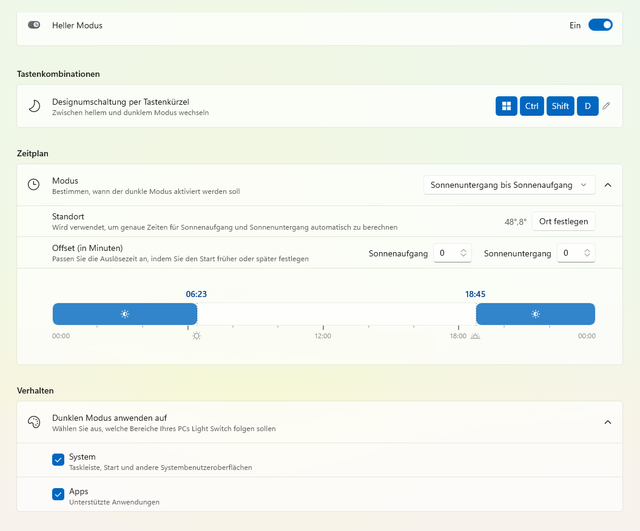Uncheck the Apps checkbox

(x=58, y=494)
